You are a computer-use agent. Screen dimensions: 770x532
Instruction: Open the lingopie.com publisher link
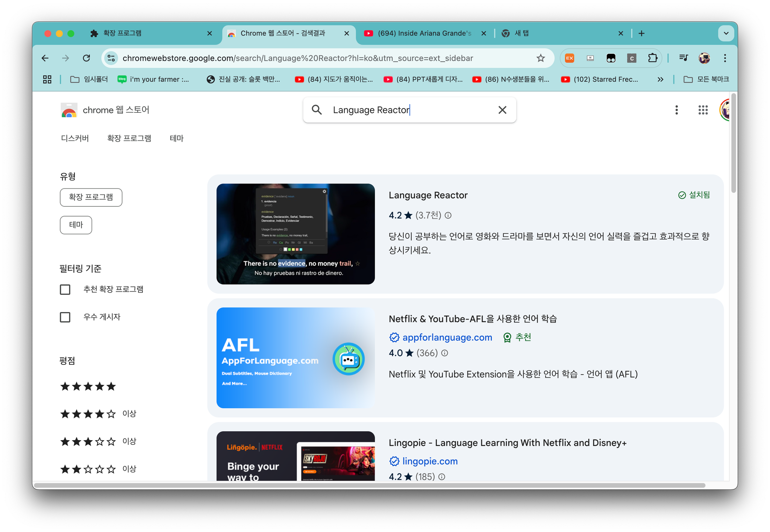[x=430, y=461]
